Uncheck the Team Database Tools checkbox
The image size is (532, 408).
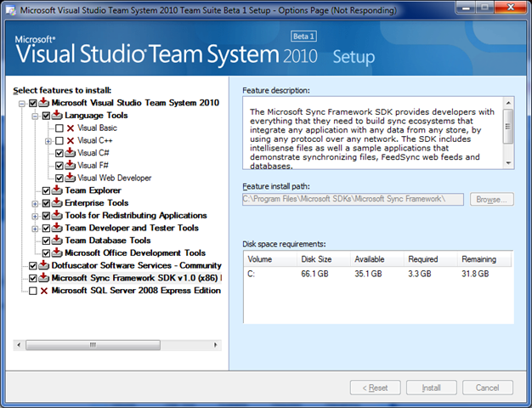click(x=46, y=241)
